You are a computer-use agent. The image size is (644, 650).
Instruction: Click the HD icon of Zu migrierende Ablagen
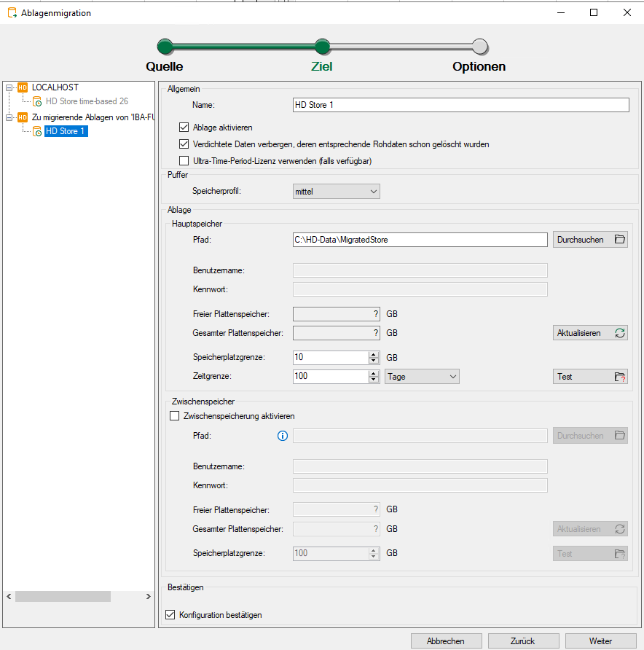[x=23, y=117]
